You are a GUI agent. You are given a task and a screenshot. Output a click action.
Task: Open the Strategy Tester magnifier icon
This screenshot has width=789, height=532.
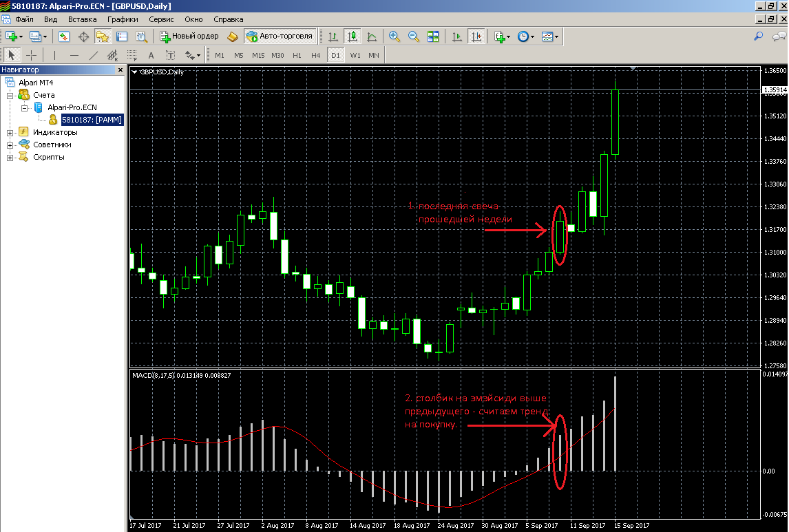click(x=141, y=36)
